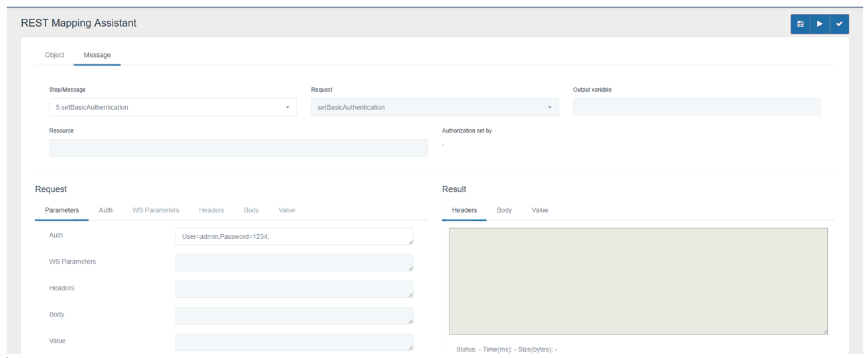Screen dimensions: 868x358
Task: Open the WS Parameters tab
Action: tap(155, 210)
